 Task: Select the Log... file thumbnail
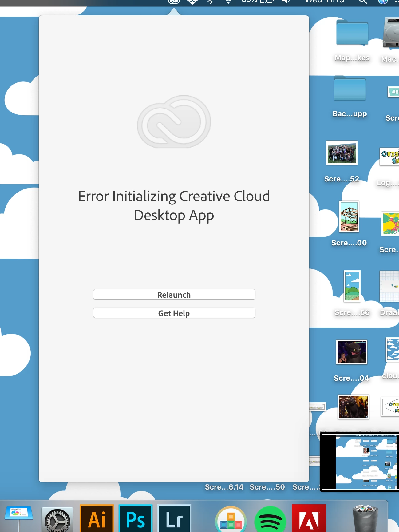tap(390, 157)
